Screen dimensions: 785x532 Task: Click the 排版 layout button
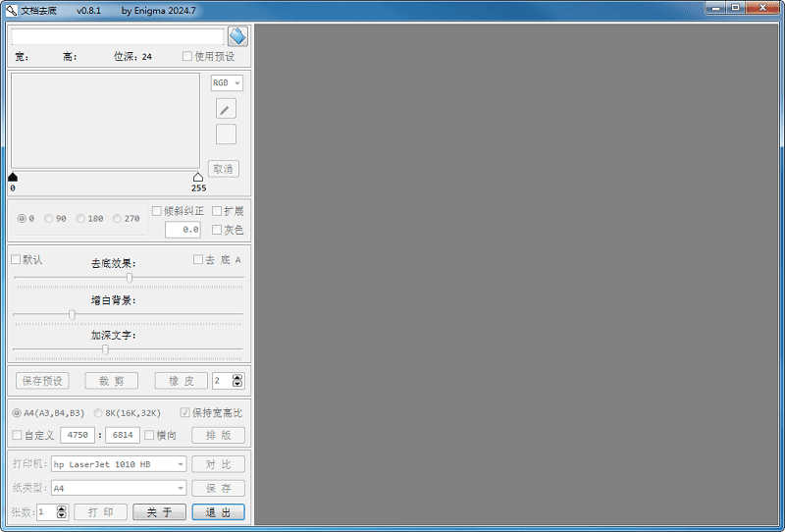pyautogui.click(x=218, y=435)
